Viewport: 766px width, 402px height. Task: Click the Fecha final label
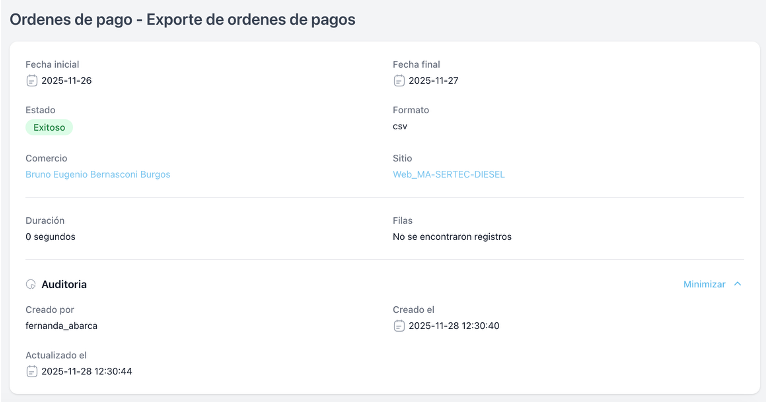[416, 64]
